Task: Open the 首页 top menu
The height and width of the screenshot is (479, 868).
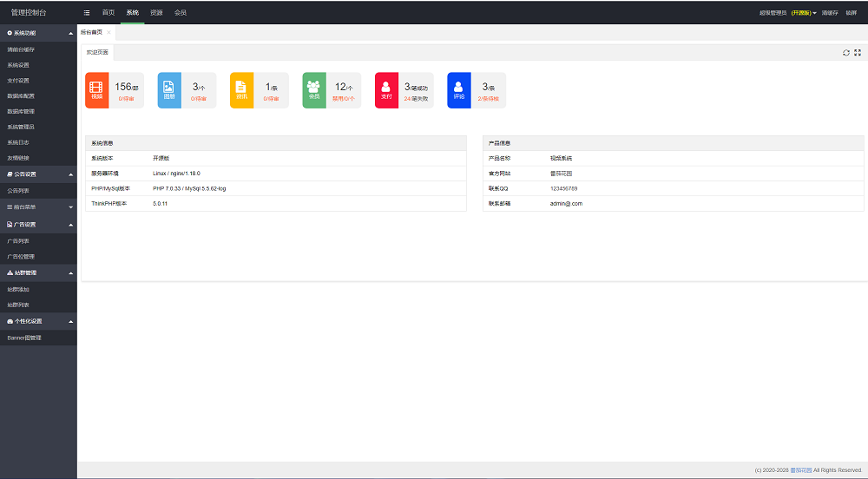Action: (x=108, y=13)
